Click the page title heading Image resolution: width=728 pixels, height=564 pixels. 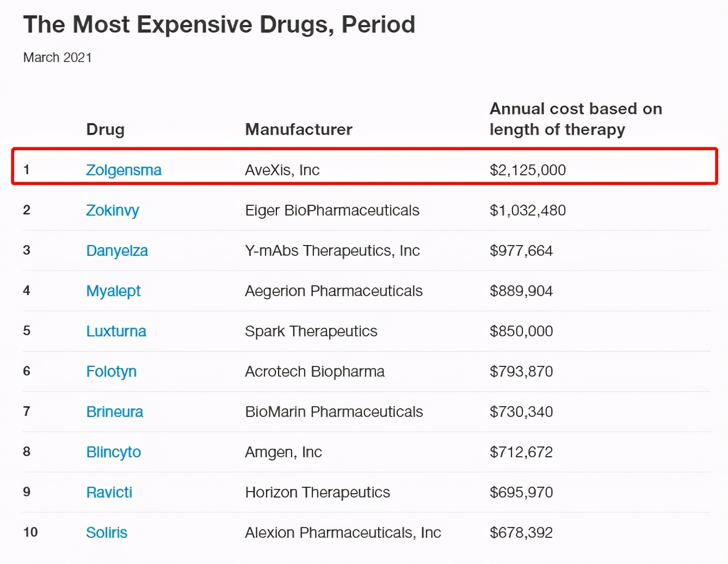219,25
